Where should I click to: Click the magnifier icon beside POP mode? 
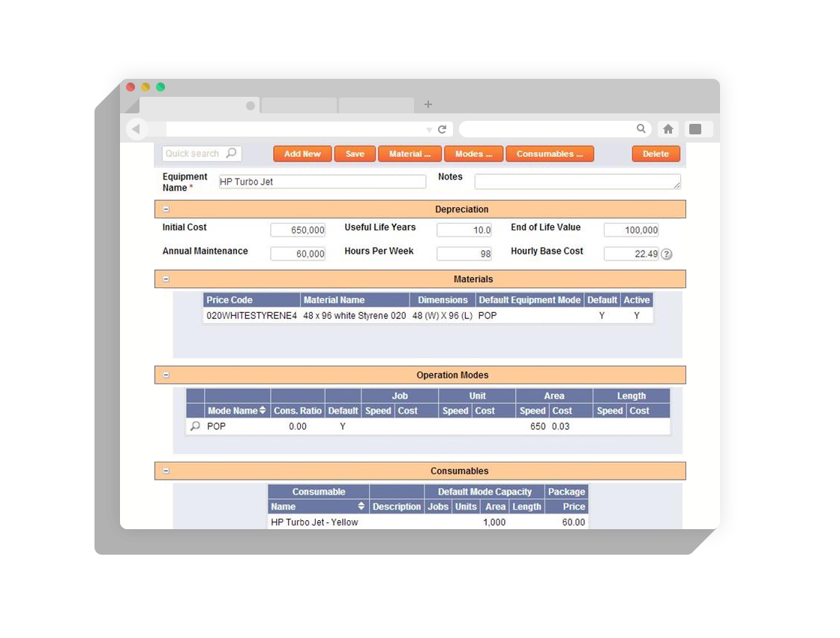point(196,426)
